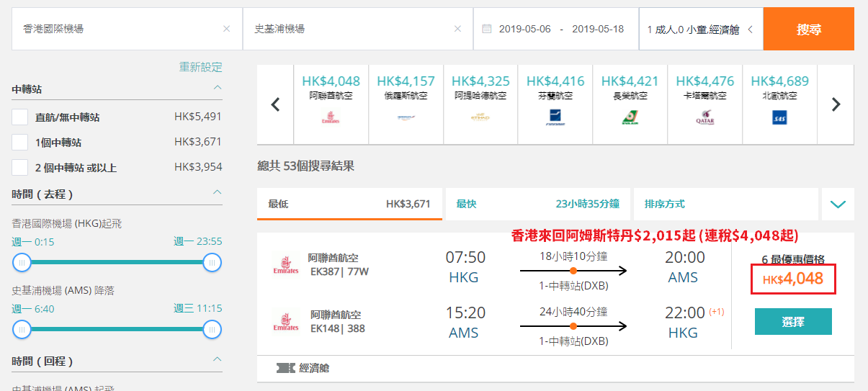Switch to the 最低 price tab

(x=349, y=204)
